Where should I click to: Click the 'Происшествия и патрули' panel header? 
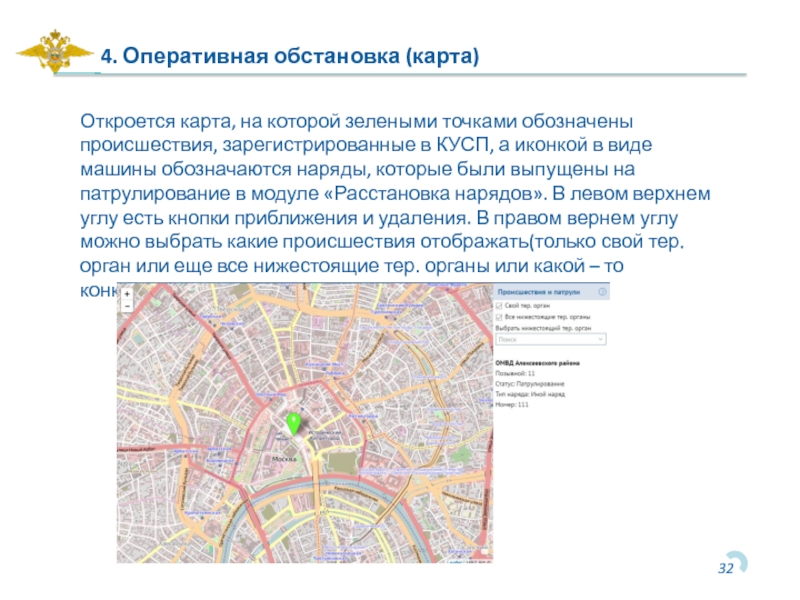click(552, 292)
